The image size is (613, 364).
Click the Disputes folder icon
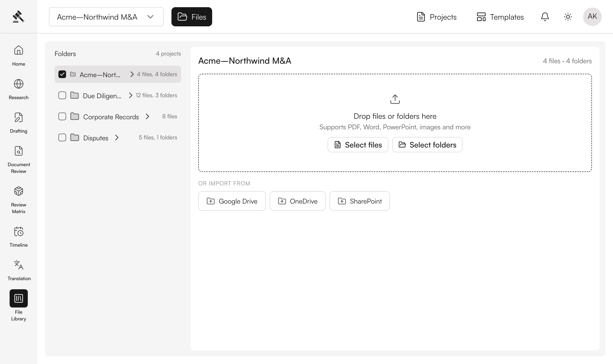(x=74, y=137)
